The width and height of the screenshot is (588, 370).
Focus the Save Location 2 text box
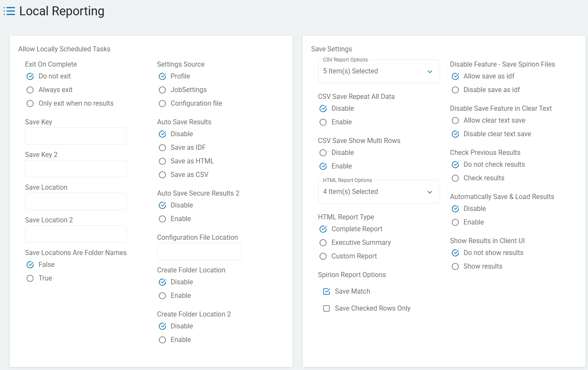coord(76,234)
